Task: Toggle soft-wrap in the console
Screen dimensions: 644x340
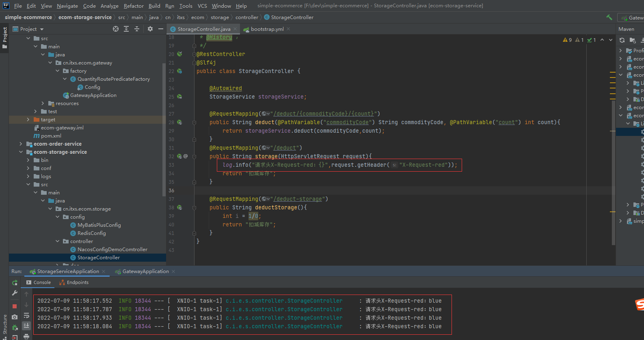Action: pos(26,315)
